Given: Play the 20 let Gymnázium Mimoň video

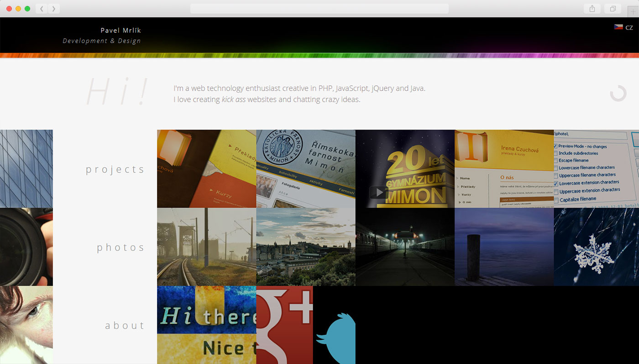Looking at the screenshot, I should [x=378, y=192].
